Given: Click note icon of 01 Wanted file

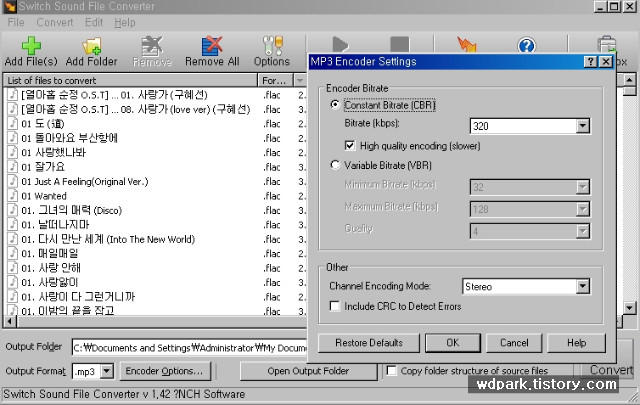Looking at the screenshot, I should 13,196.
